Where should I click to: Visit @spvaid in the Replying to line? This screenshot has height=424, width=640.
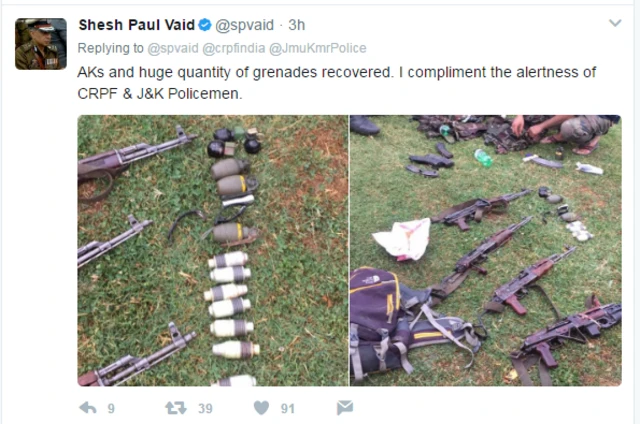pos(173,49)
